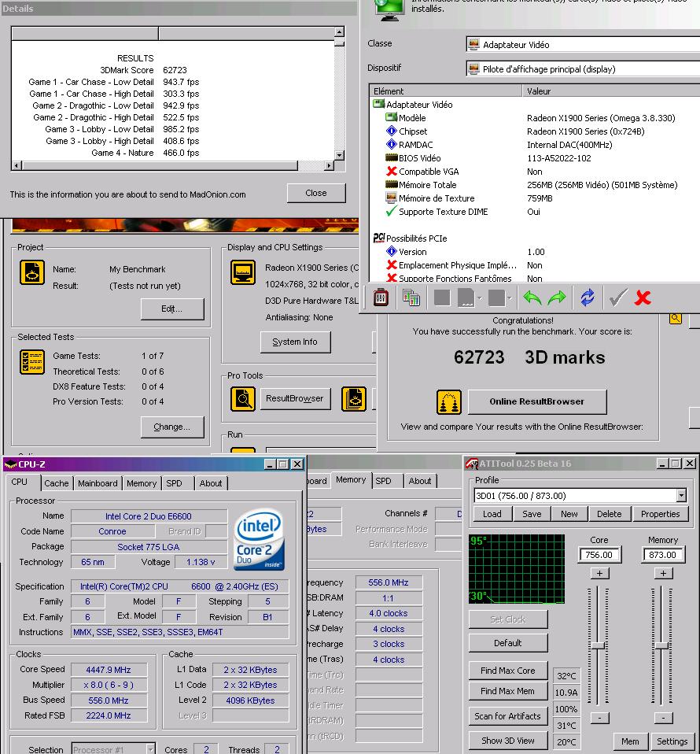Click the comparison charts icon in Everest toolbar
The height and width of the screenshot is (754, 700).
411,298
